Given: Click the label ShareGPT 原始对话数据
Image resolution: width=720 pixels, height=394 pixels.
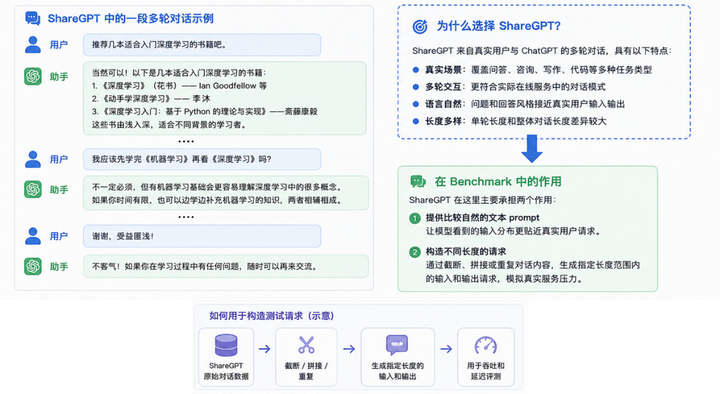Looking at the screenshot, I should pos(226,371).
